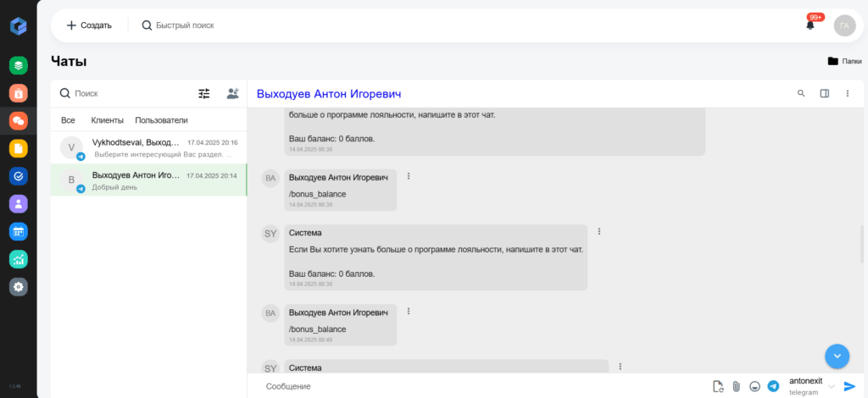
Task: Send the message with the arrow icon
Action: point(849,386)
